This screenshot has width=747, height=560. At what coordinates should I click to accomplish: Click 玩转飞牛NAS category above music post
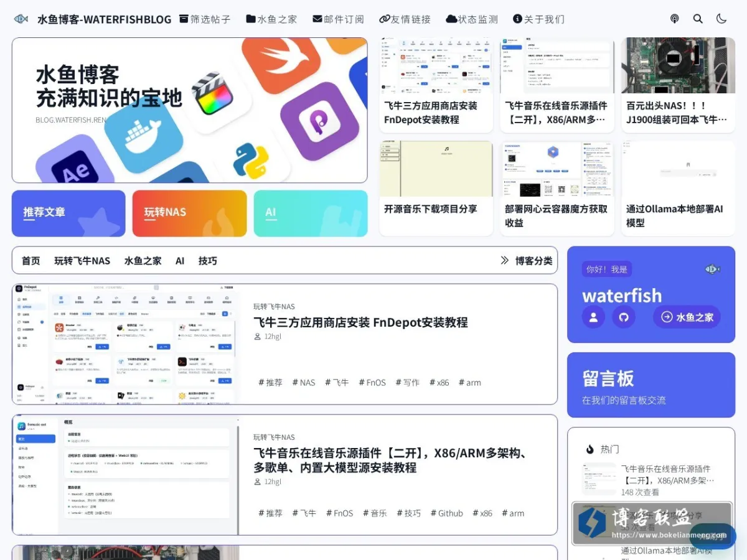274,437
